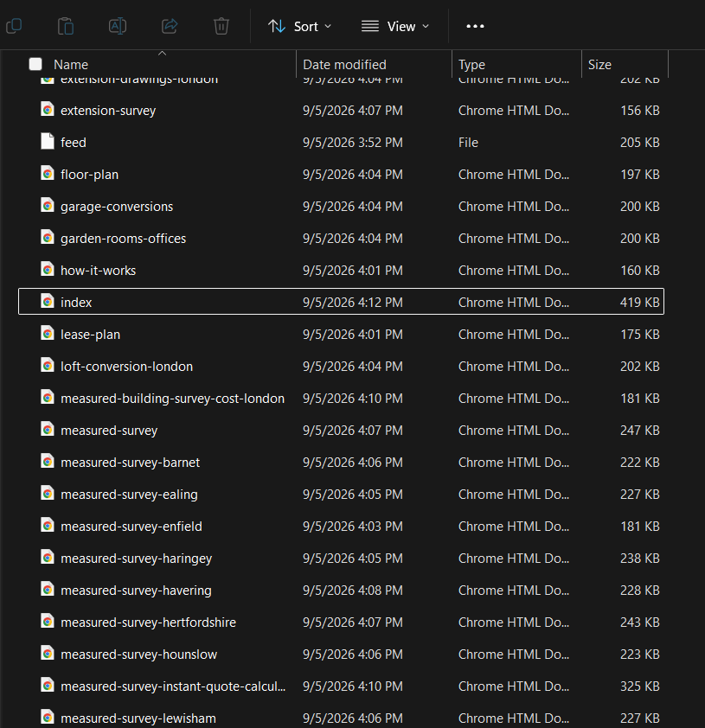Click the 9/5/2026 3:52 PM date of feed

(353, 143)
